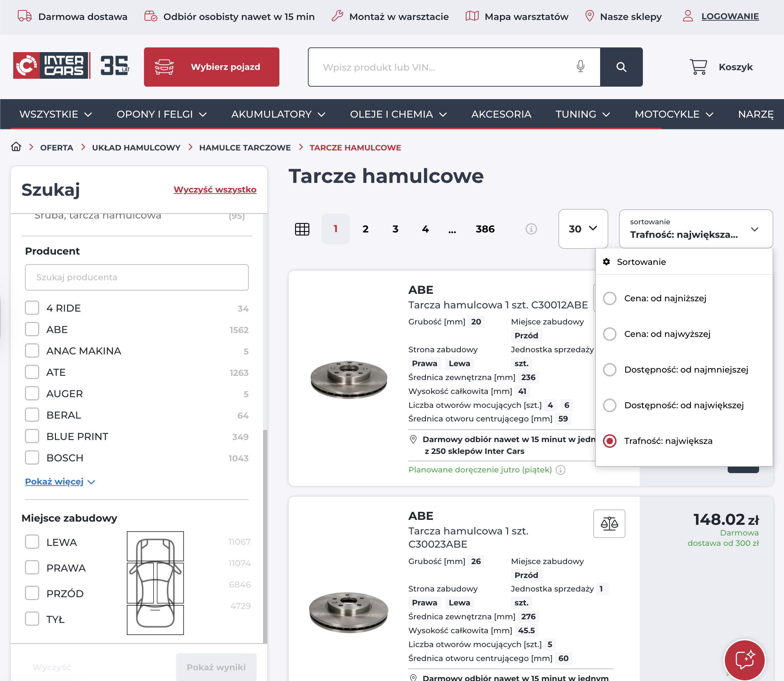Screen dimensions: 784x681
Task: Click the microphone voice search icon
Action: coord(580,67)
